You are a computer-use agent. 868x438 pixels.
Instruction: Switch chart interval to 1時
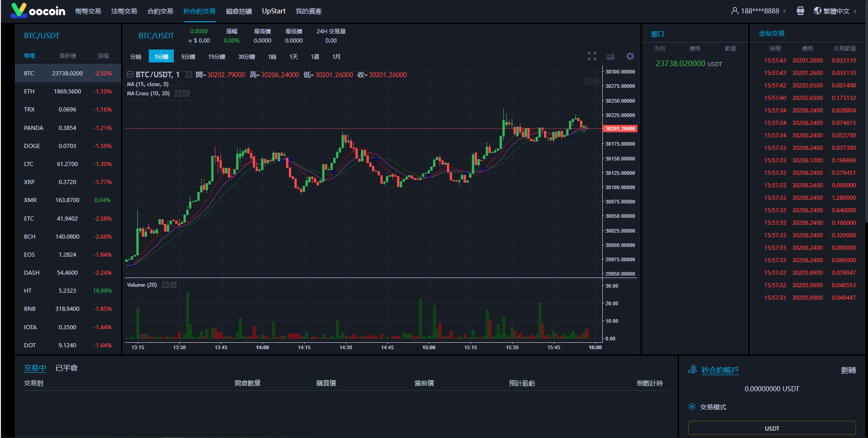pyautogui.click(x=272, y=56)
